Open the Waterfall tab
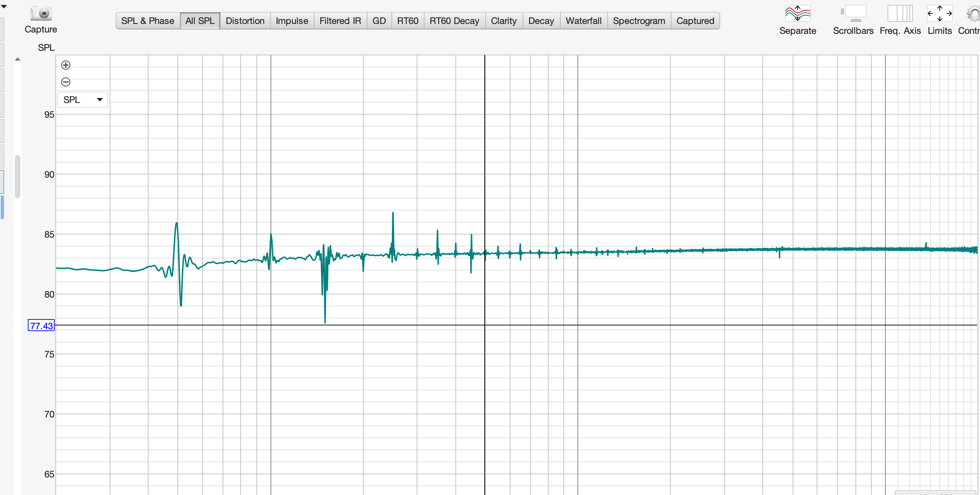The height and width of the screenshot is (495, 980). 583,21
